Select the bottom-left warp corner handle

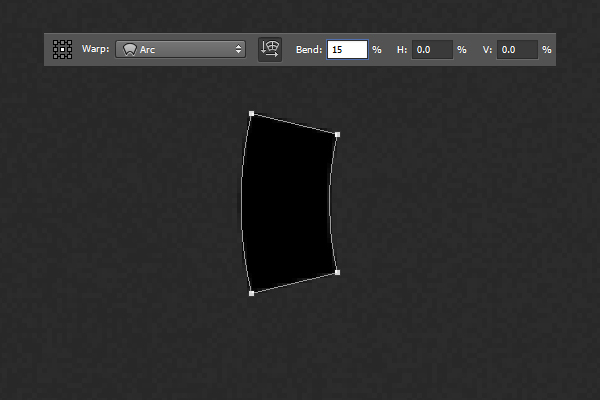pos(251,293)
